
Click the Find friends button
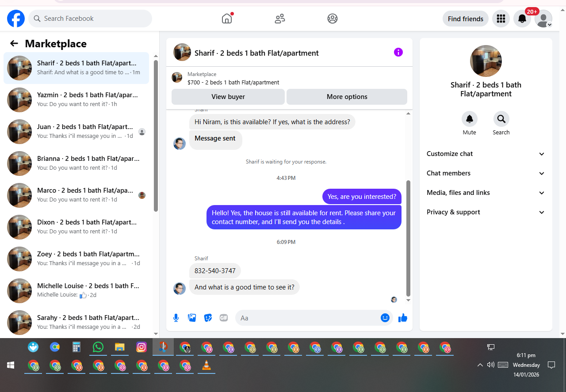(x=466, y=19)
